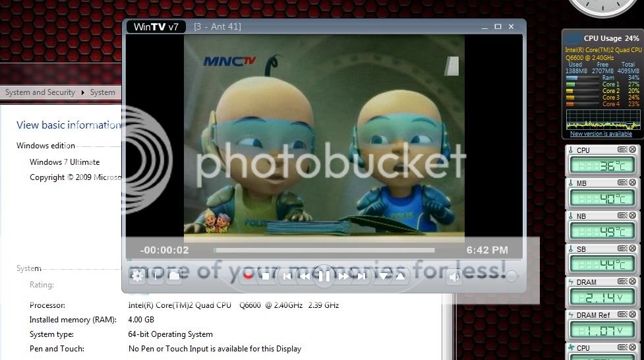Skip to live end in WinTV
The width and height of the screenshot is (644, 360).
pos(361,276)
